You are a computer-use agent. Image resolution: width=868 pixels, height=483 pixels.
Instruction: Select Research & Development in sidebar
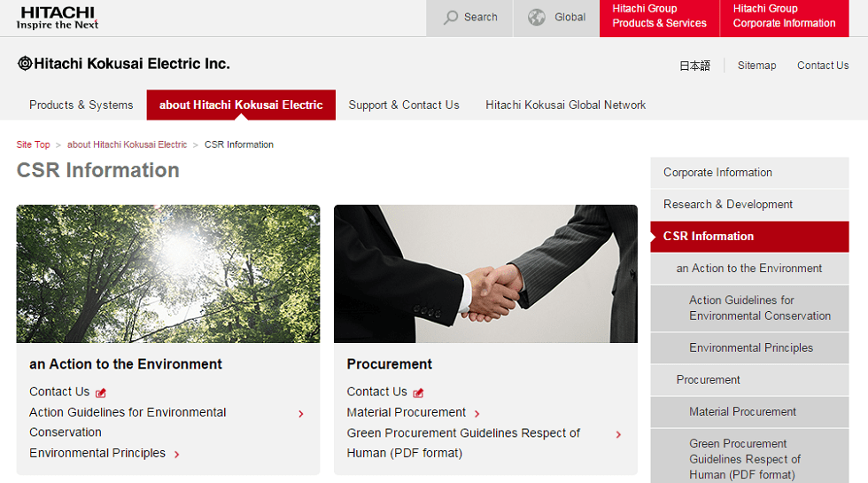coord(728,204)
